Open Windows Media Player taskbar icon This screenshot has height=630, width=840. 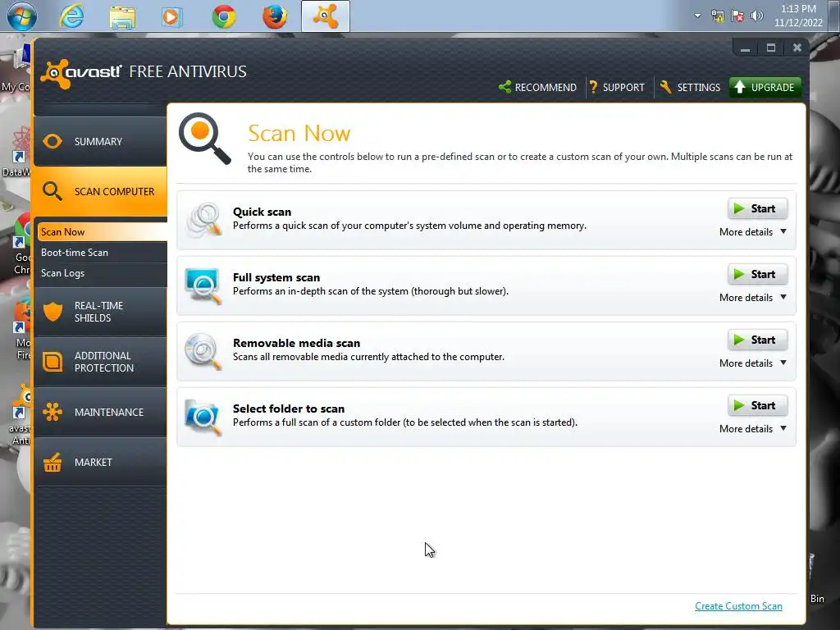pyautogui.click(x=171, y=16)
